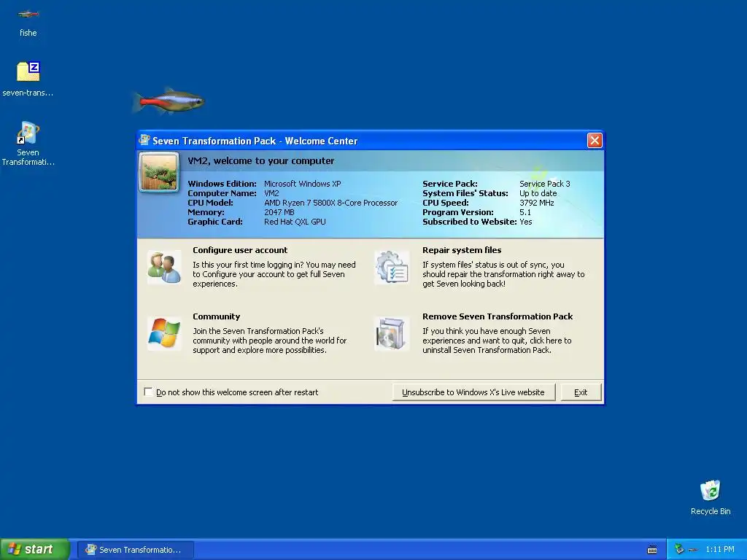Click Unsubscribe to Windows X's Live website
747x560 pixels.
[x=473, y=392]
